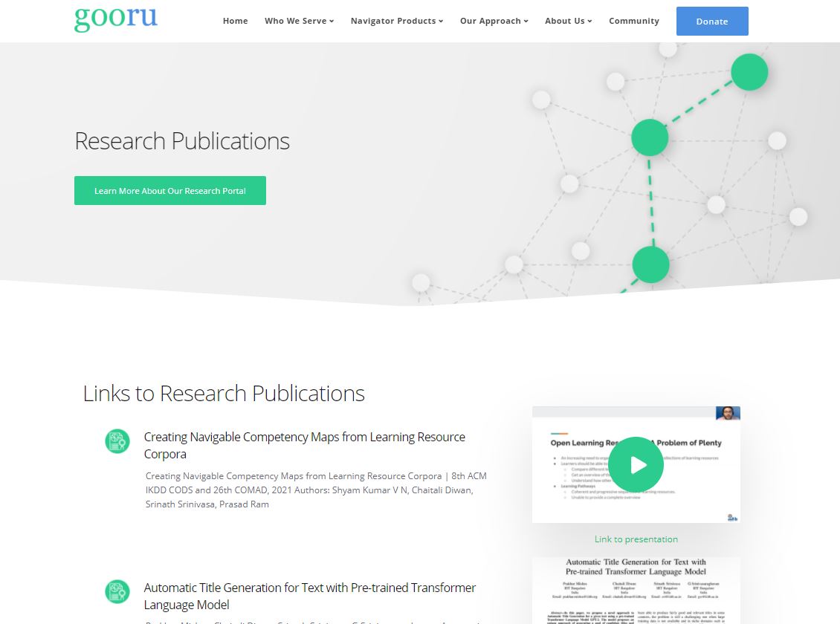Go to the Community page

[x=634, y=21]
